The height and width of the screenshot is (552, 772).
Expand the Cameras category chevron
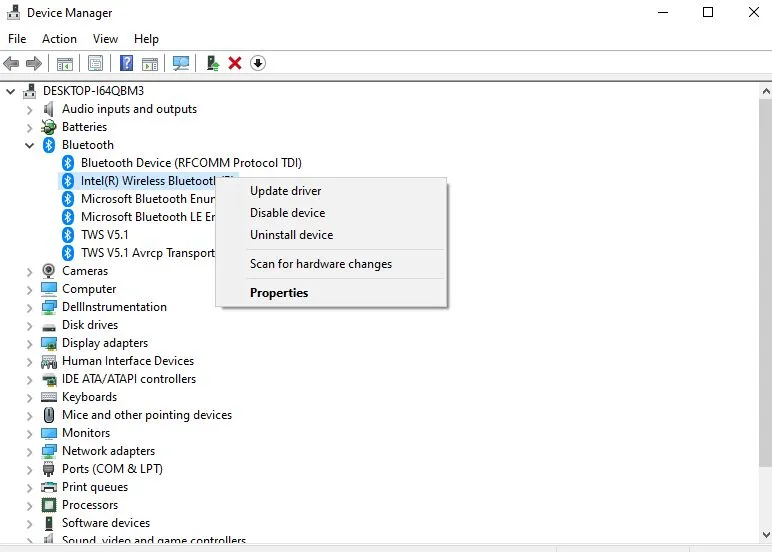(x=30, y=271)
